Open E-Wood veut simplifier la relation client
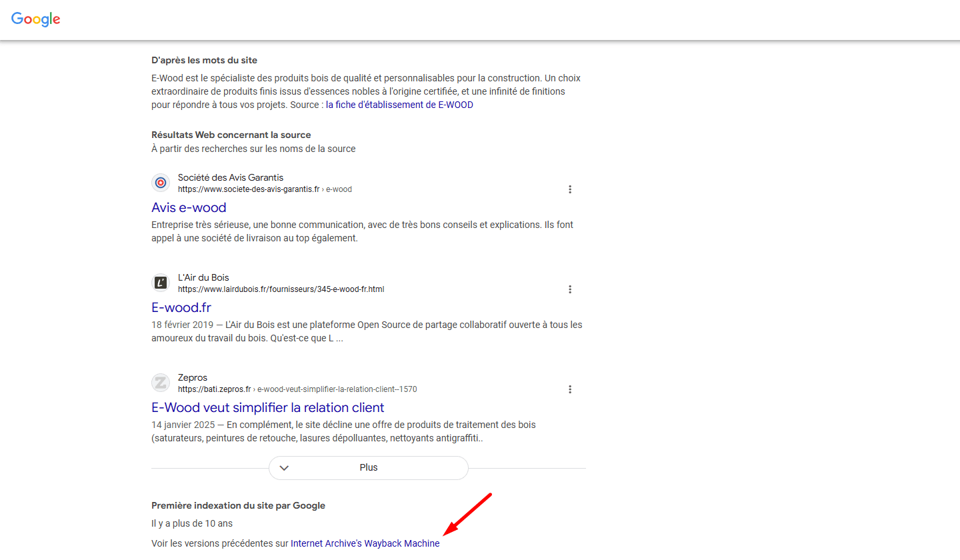 (268, 407)
